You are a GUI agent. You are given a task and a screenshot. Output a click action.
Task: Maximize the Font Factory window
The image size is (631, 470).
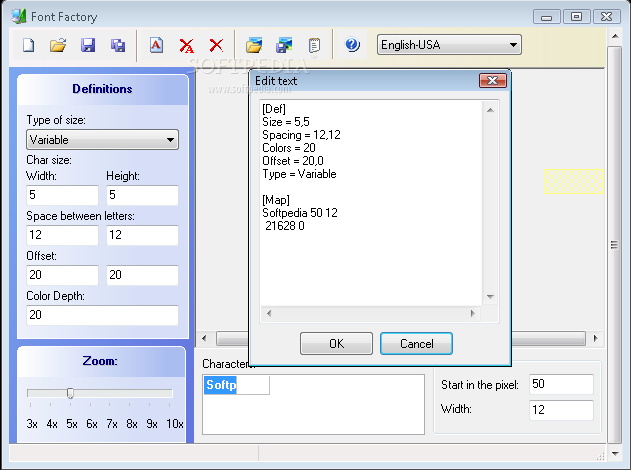point(576,16)
